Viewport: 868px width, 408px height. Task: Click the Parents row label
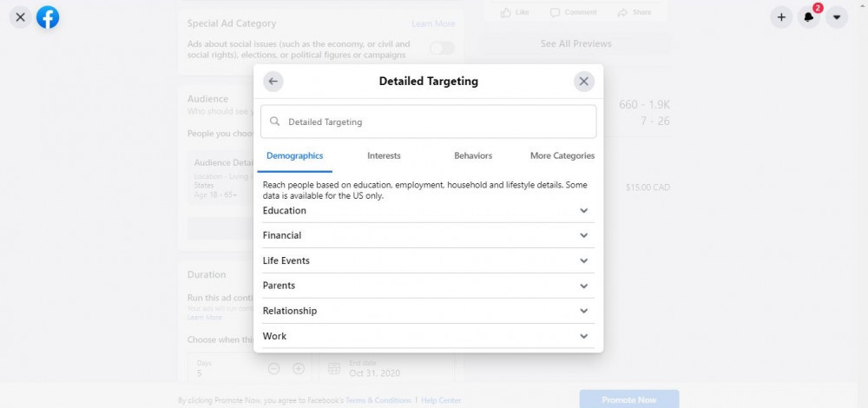279,286
